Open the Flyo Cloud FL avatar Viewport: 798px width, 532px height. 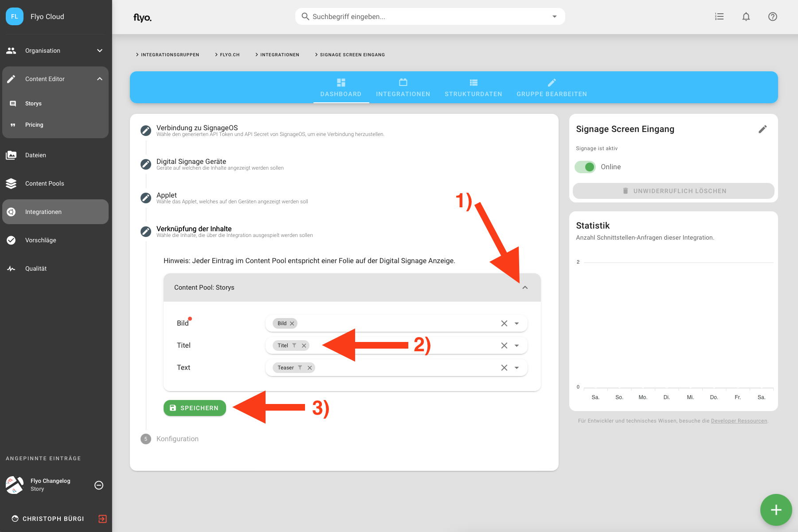(x=15, y=16)
